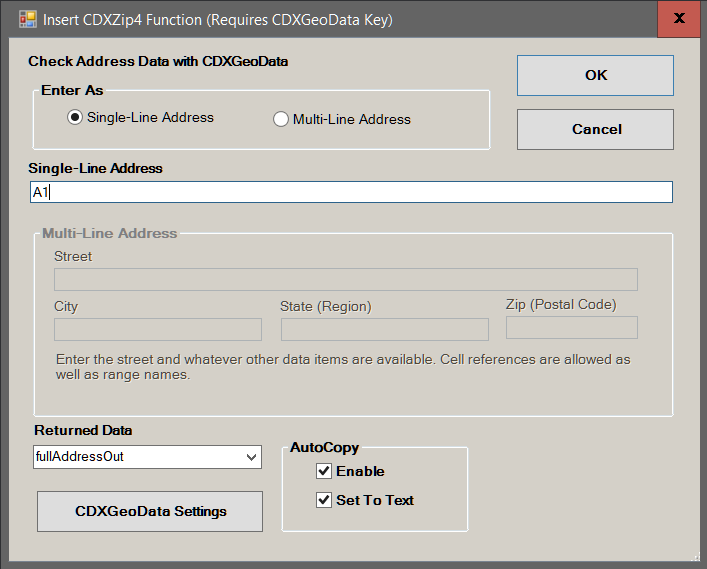The image size is (707, 569).
Task: Focus the Single-Line Address input field
Action: click(351, 192)
